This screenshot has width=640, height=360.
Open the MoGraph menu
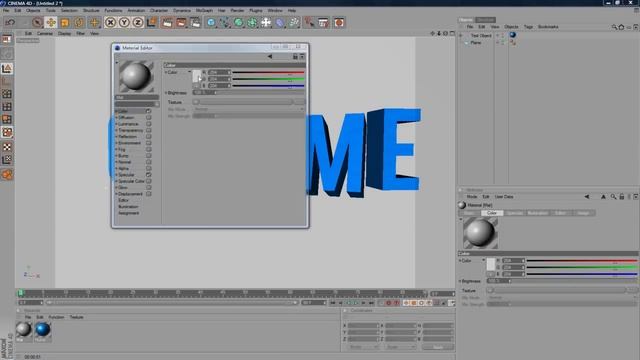(x=204, y=10)
